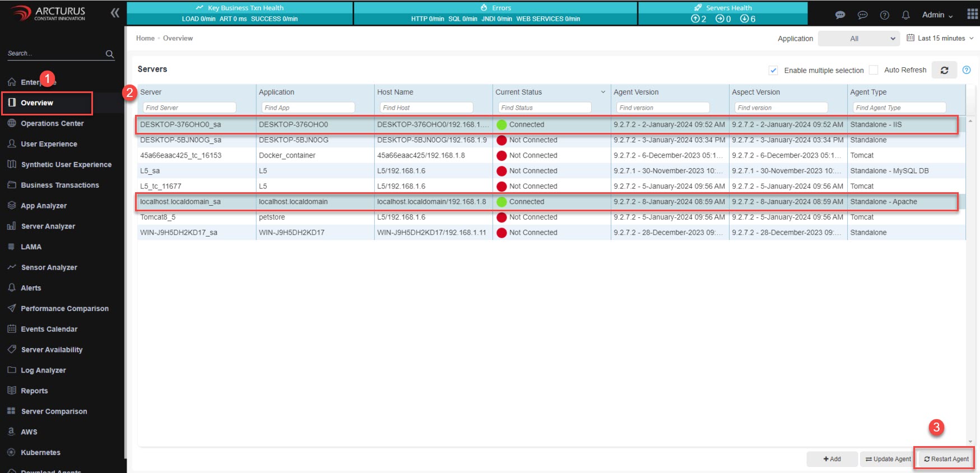Screen dimensions: 980x473
Task: Click the Operations Center globe icon
Action: pyautogui.click(x=12, y=123)
